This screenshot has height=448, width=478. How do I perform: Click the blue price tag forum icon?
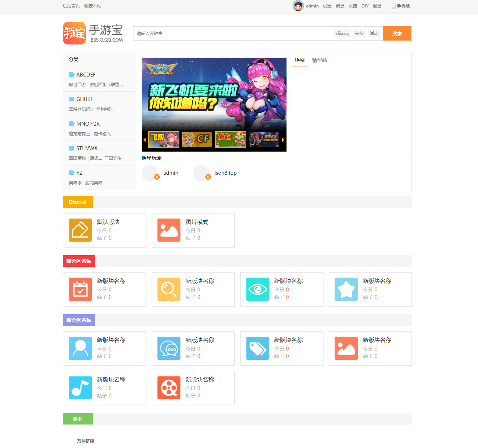pos(257,348)
